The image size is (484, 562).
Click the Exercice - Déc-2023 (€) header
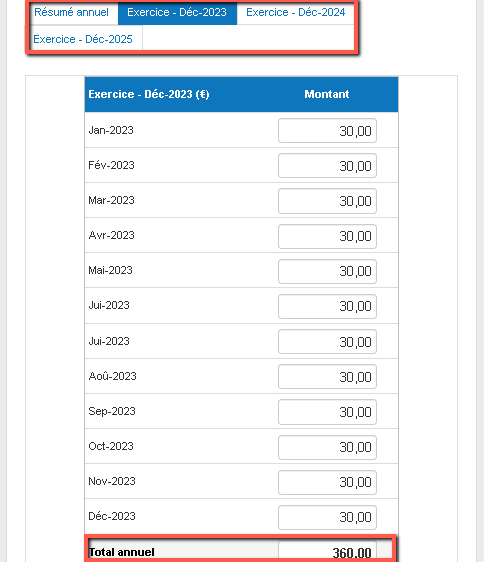[149, 94]
